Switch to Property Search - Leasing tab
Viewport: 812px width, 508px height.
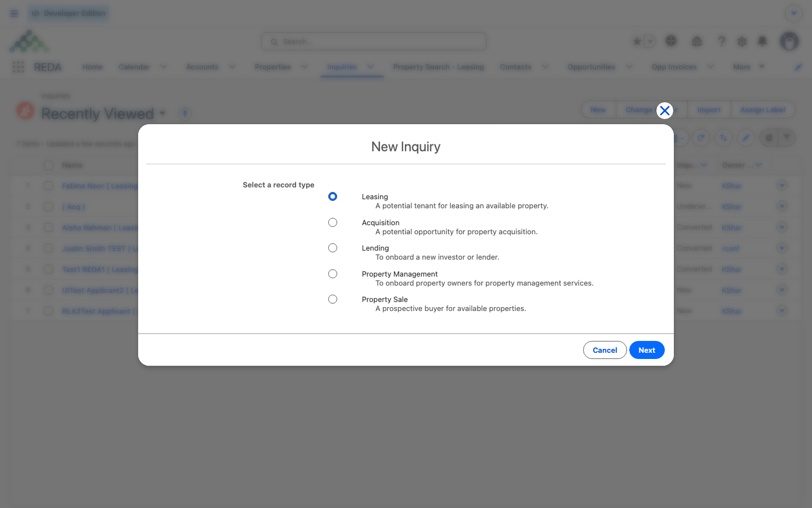[x=439, y=67]
